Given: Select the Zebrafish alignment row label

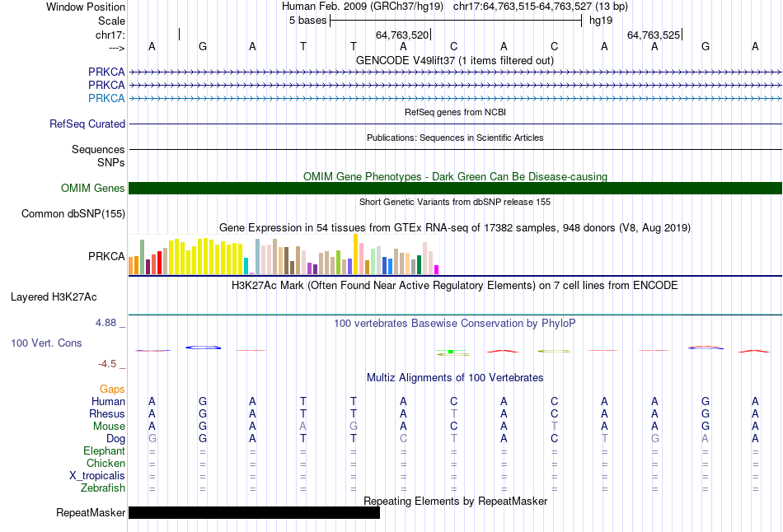Looking at the screenshot, I should coord(103,488).
